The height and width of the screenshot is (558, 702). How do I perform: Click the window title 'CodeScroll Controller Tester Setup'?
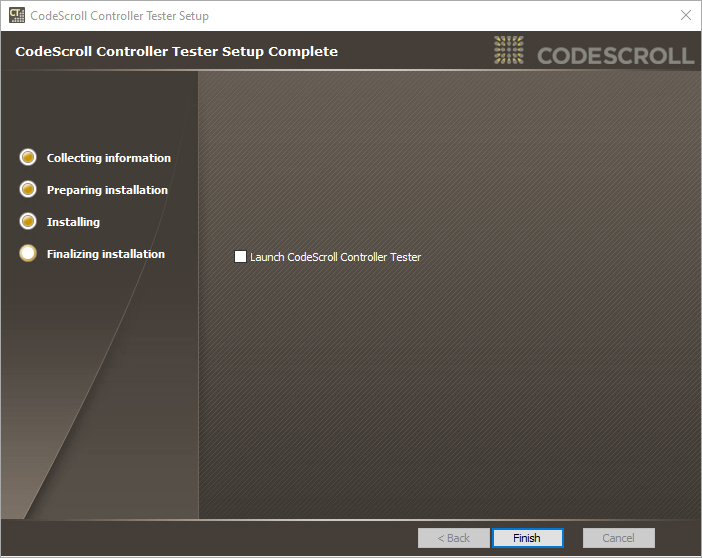point(120,16)
